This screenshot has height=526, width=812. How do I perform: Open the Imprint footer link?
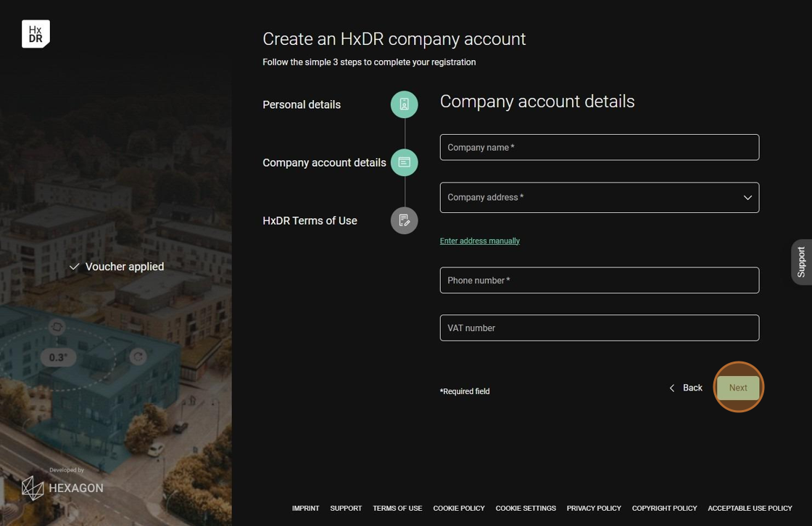305,509
